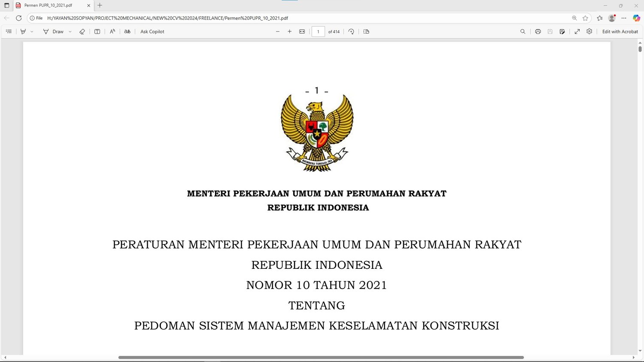Click the word 'TENTANG'
Viewport: 644px width, 362px height.
tap(317, 305)
